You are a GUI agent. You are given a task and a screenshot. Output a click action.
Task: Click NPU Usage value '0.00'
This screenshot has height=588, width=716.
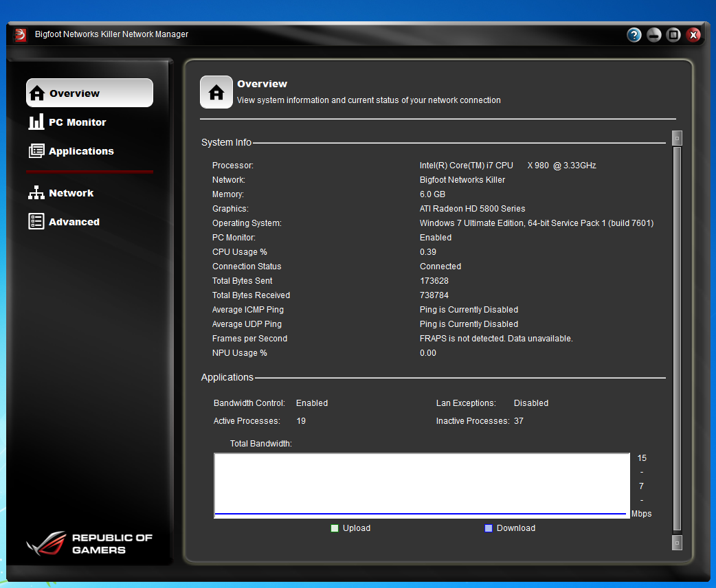point(428,353)
